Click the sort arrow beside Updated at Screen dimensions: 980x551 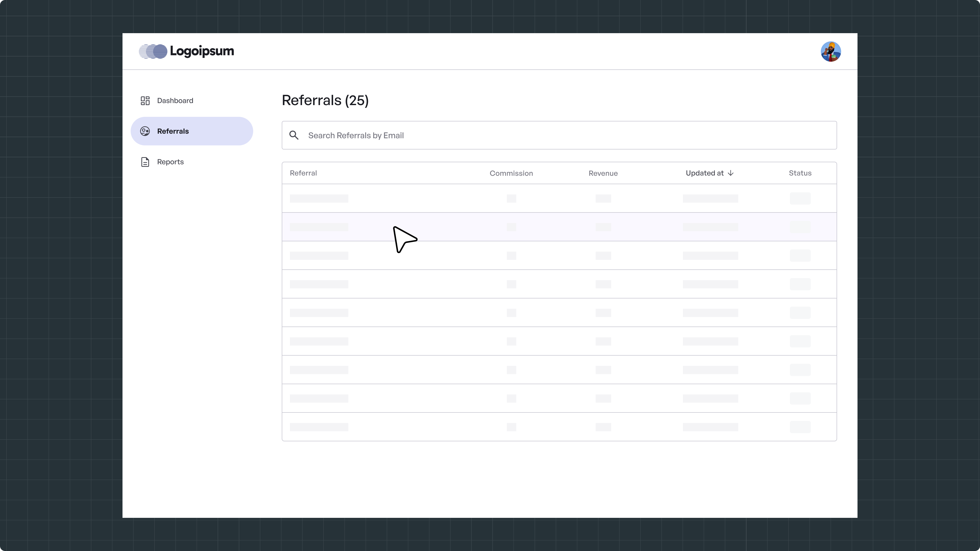coord(730,173)
